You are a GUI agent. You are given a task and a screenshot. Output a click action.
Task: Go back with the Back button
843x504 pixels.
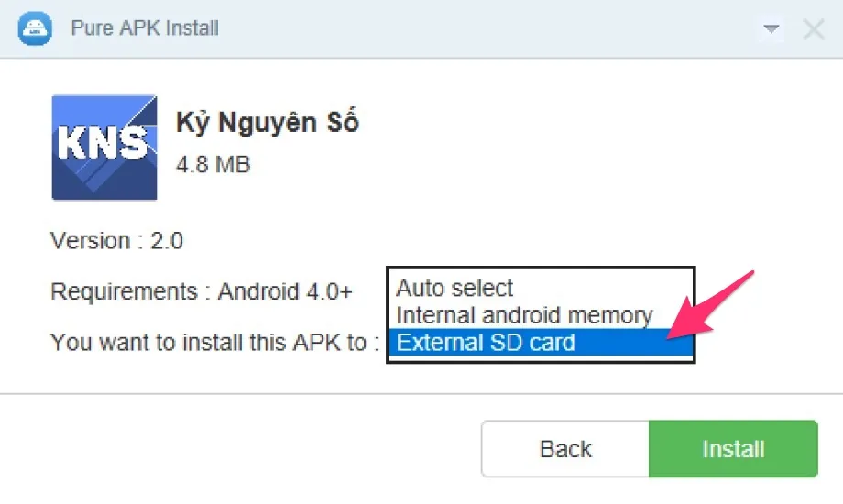[565, 449]
